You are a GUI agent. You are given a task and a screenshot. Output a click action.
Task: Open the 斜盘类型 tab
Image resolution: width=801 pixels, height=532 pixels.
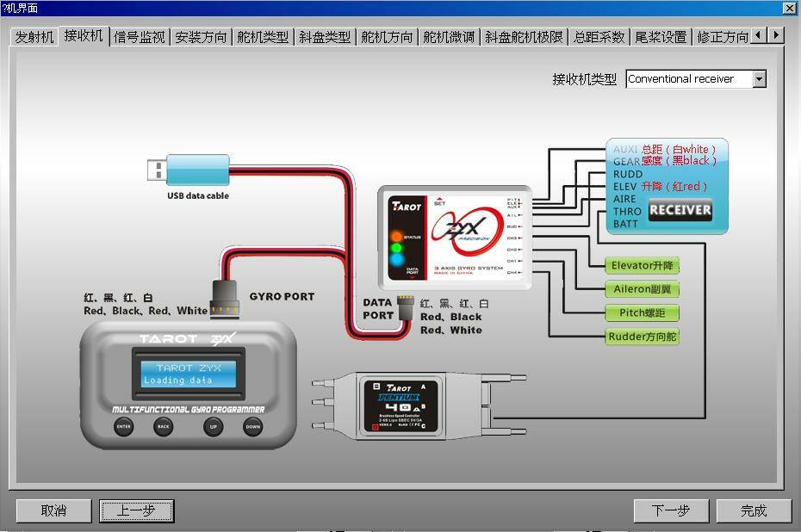coord(325,37)
